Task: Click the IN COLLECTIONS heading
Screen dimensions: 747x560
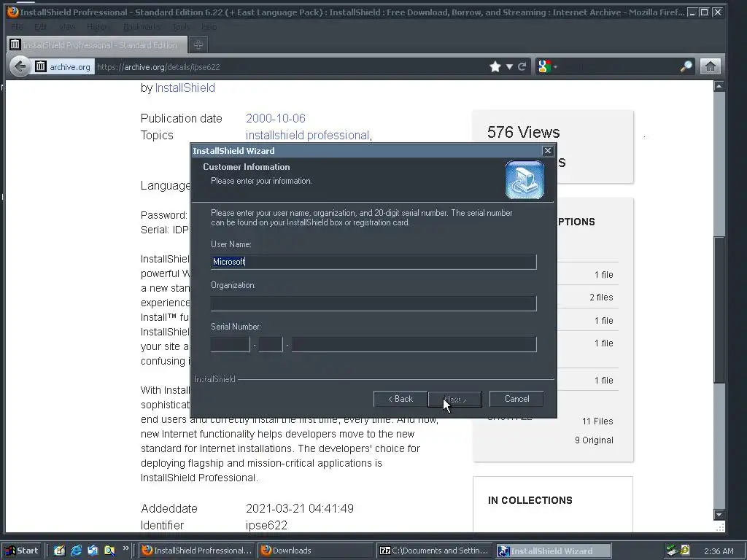Action: [x=530, y=500]
